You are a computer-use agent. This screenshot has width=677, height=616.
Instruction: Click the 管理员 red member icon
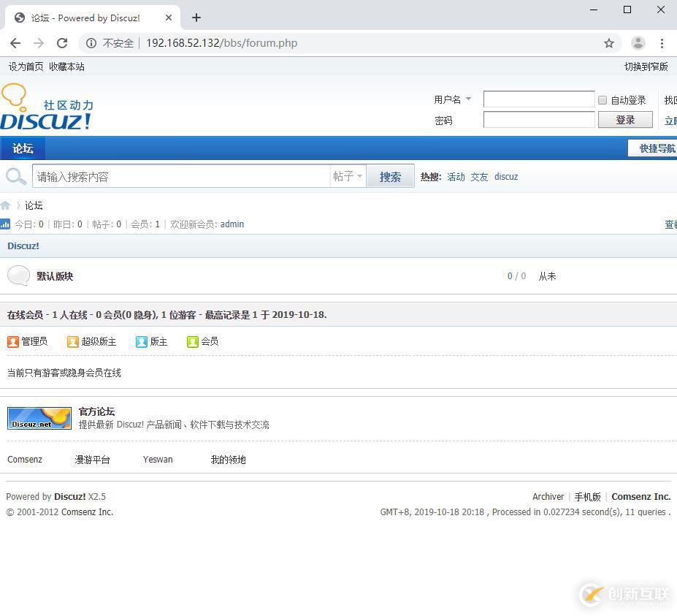pos(13,342)
